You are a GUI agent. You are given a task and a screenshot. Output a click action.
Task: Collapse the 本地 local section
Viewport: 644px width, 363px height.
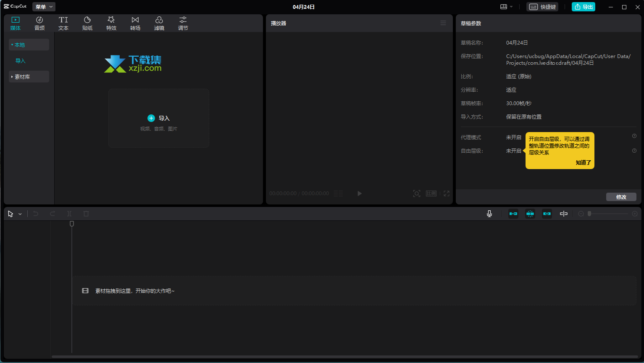pos(29,45)
